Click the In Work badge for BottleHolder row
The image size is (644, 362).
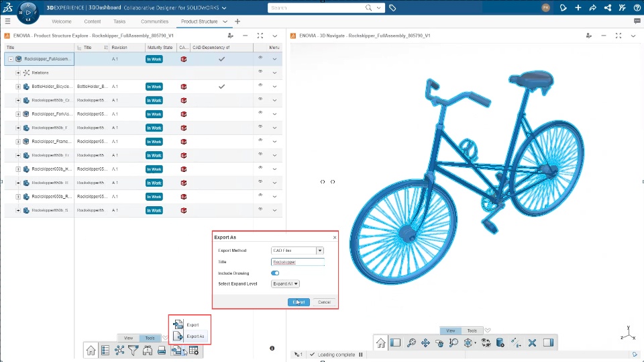point(154,87)
